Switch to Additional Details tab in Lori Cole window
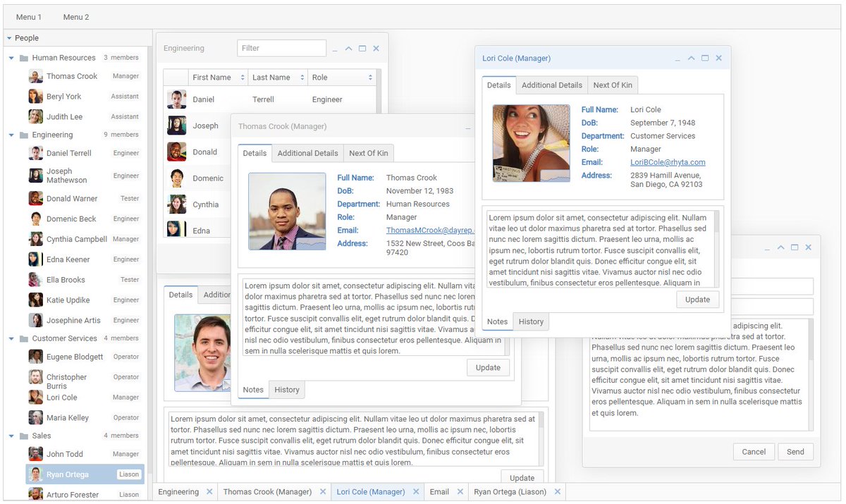This screenshot has height=504, width=846. tap(552, 85)
